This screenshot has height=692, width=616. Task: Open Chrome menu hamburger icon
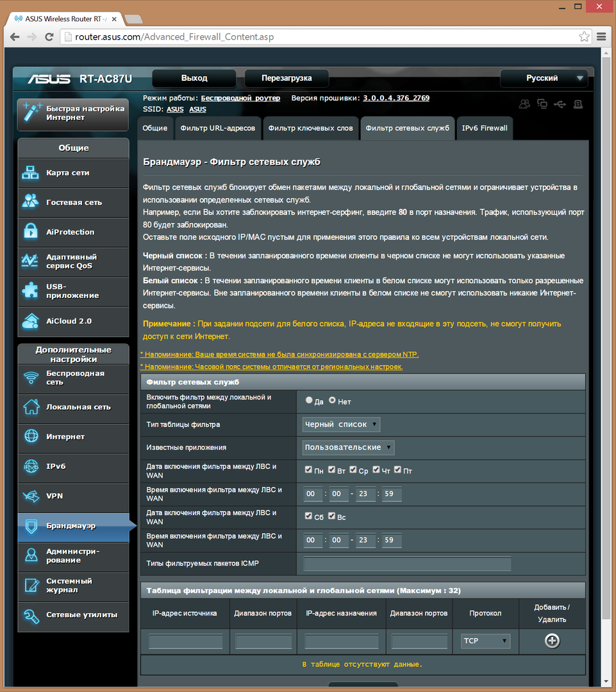coord(601,37)
